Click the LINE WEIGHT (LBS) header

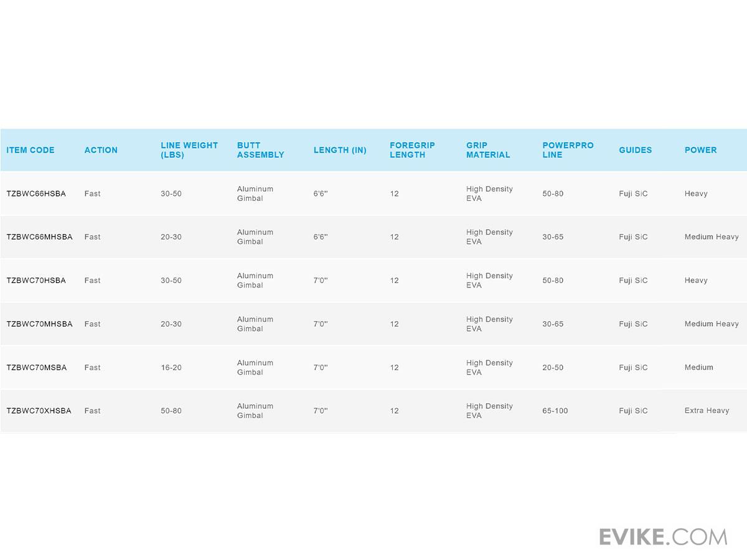pyautogui.click(x=189, y=150)
